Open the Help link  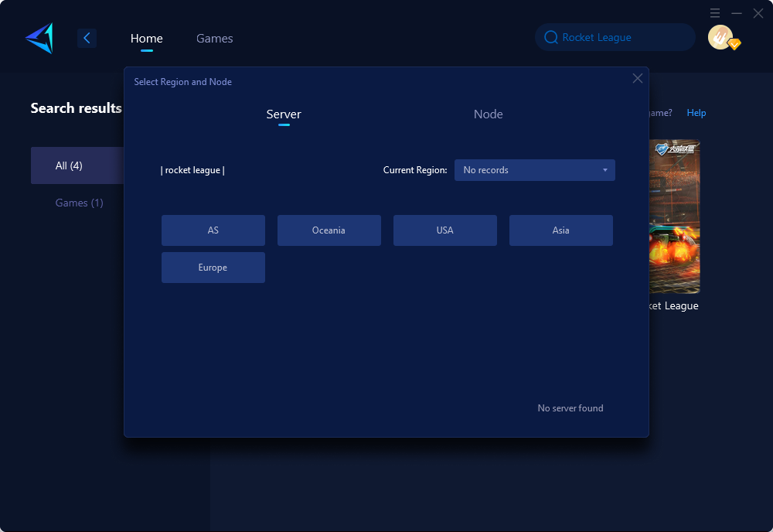point(696,113)
